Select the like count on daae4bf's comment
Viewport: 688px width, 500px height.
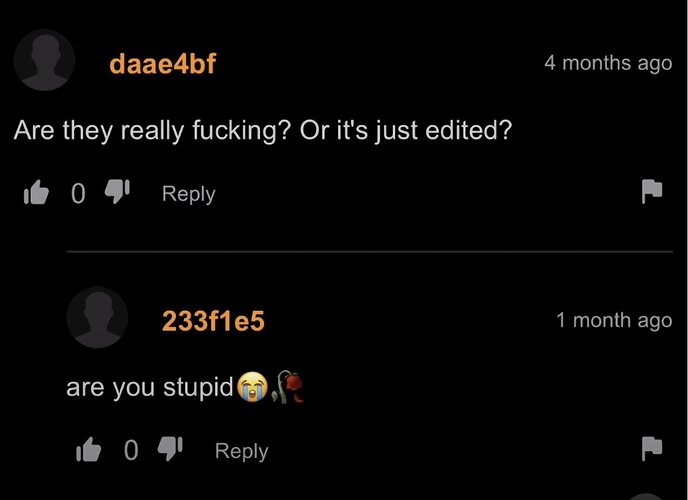coord(78,193)
